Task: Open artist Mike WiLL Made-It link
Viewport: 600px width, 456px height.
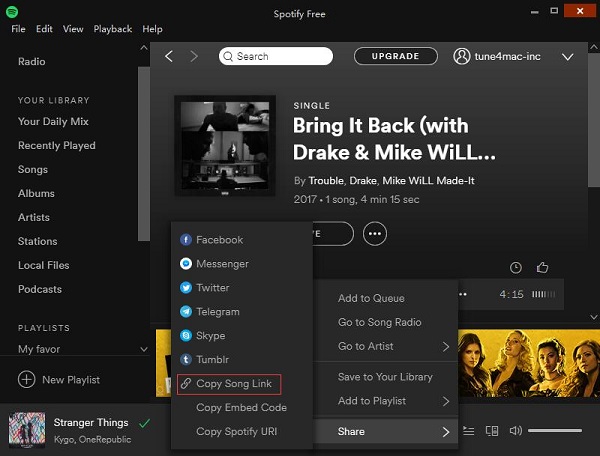Action: [428, 181]
